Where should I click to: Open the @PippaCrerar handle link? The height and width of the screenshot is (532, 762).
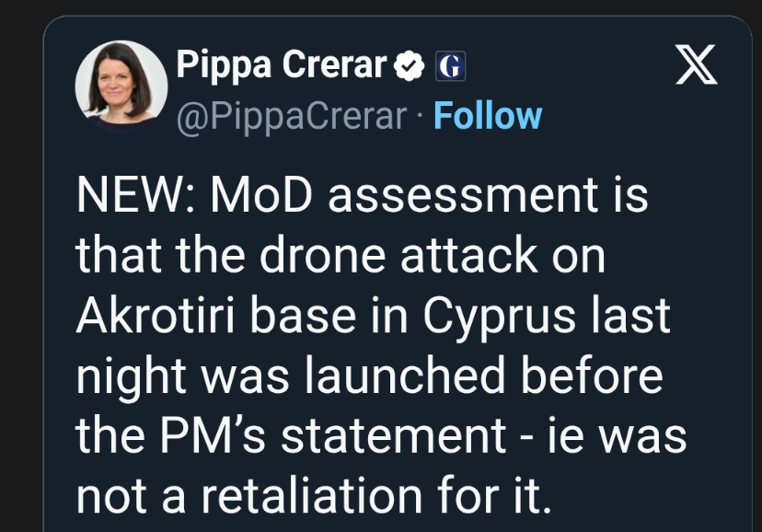coord(291,117)
